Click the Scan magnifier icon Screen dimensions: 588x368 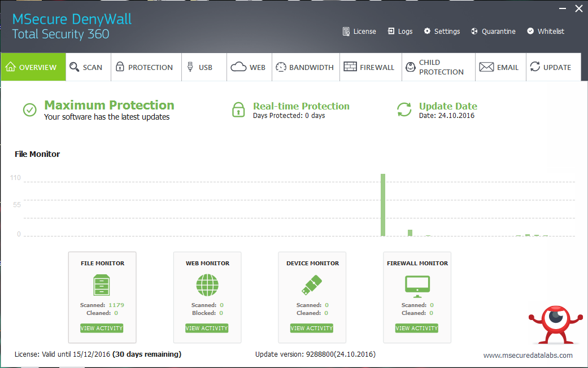74,67
